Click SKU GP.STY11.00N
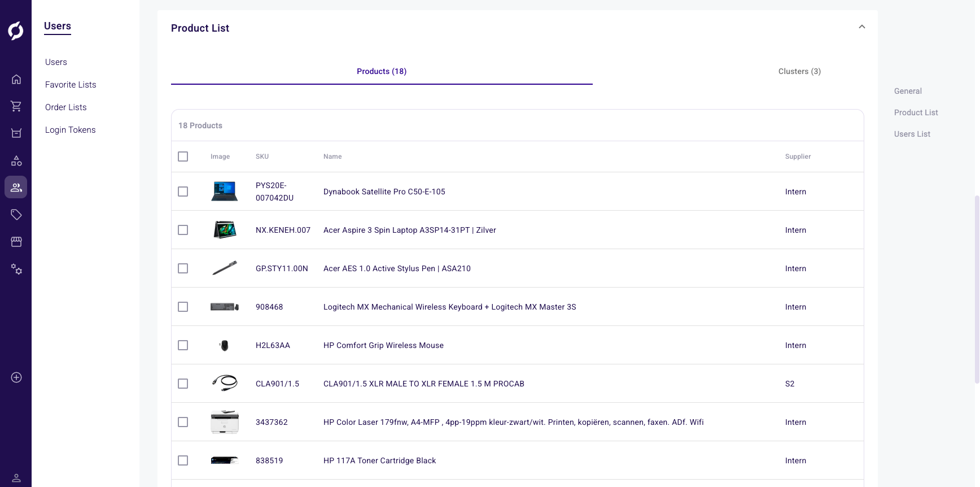 point(282,268)
